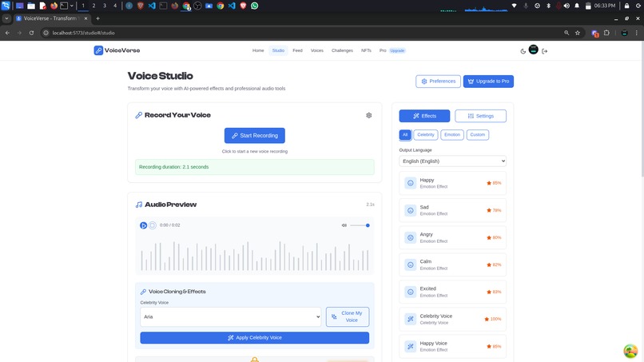Click the Happy effect 85% star rating
Screen dimensions: 644x362
coord(494,183)
